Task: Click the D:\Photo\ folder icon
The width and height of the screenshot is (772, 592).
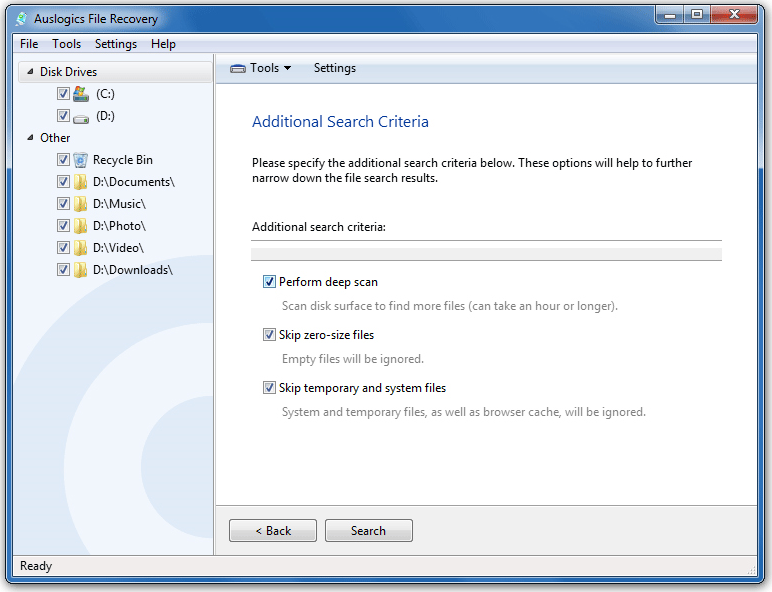Action: (81, 226)
